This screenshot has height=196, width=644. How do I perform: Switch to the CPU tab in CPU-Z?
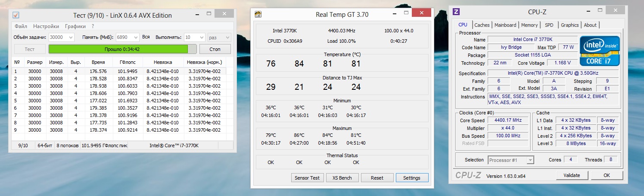point(463,25)
